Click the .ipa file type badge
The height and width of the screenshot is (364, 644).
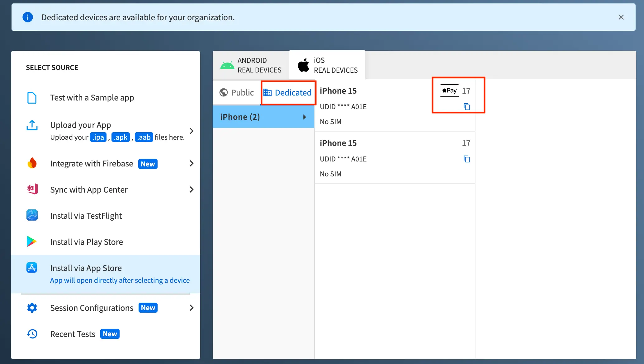pos(98,137)
